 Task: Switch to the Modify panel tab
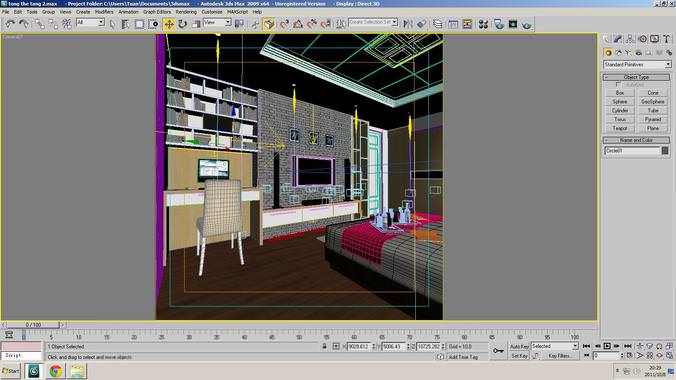tap(618, 39)
